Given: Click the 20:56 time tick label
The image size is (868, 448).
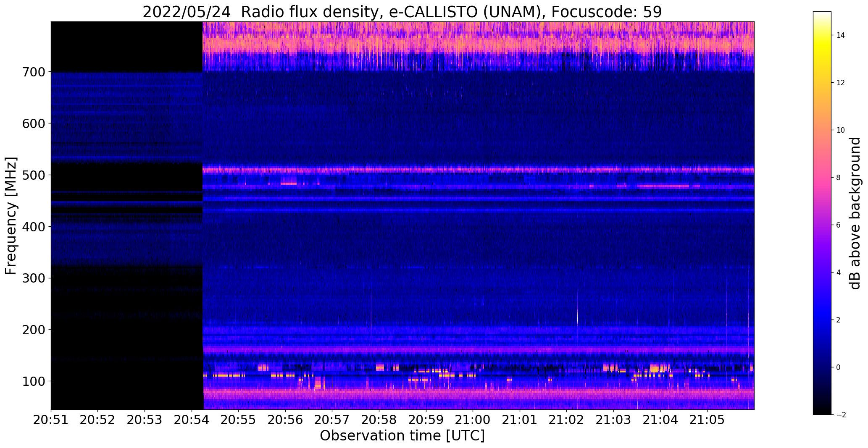Looking at the screenshot, I should pyautogui.click(x=285, y=419).
